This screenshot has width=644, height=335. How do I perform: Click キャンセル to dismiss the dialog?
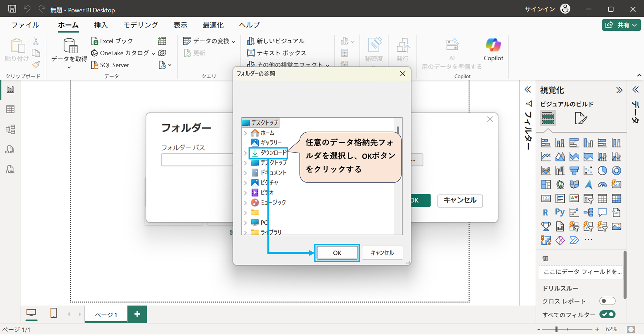click(382, 253)
